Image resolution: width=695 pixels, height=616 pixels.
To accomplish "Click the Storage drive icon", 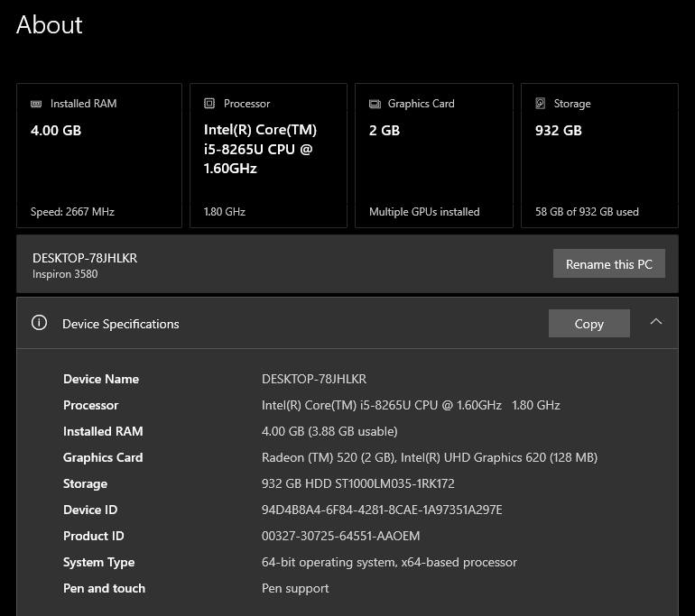I will pyautogui.click(x=541, y=103).
